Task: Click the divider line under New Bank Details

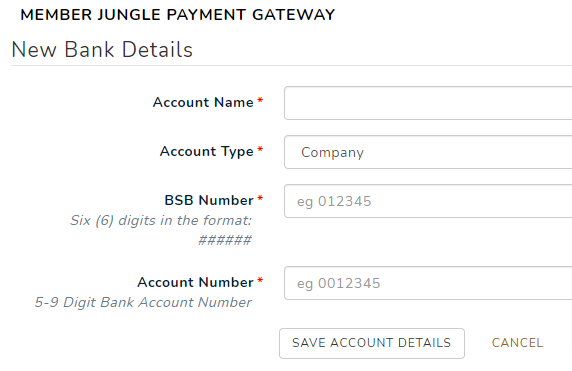Action: [291, 66]
